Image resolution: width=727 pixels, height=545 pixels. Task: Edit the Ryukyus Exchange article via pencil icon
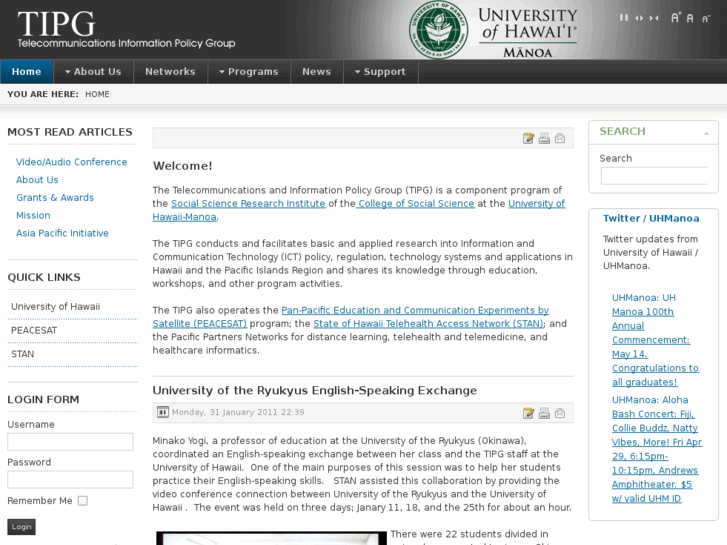[528, 413]
